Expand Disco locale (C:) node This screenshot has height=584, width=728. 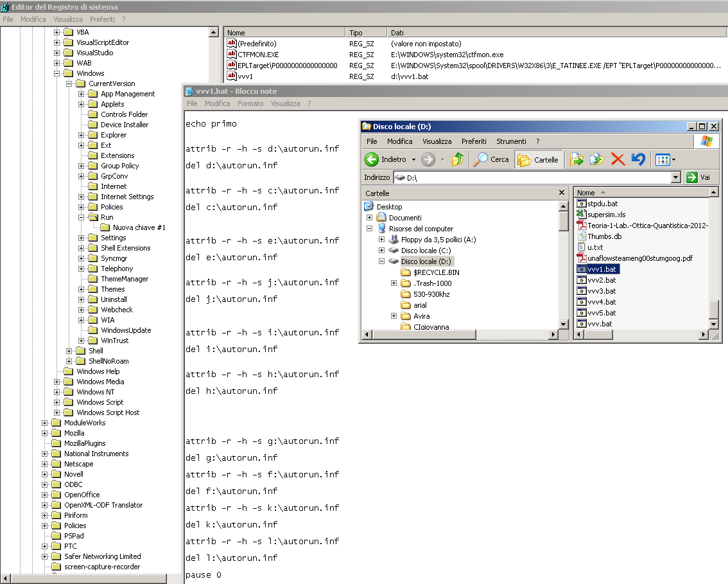click(x=381, y=251)
